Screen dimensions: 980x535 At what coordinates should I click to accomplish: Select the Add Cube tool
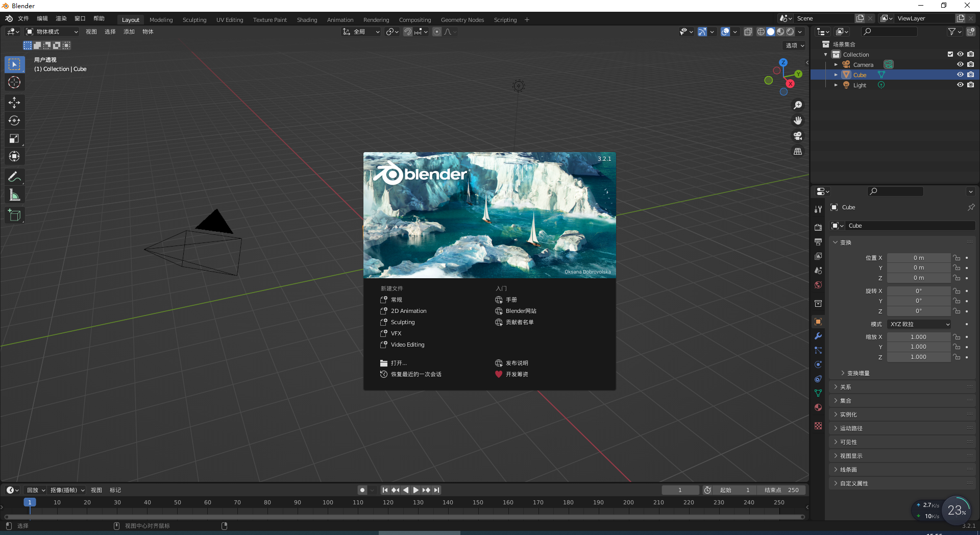click(x=14, y=215)
